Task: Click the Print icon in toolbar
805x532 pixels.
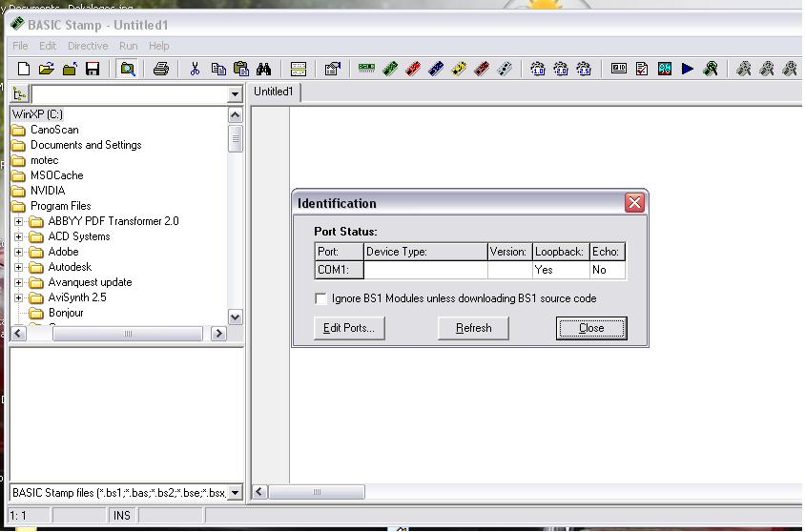Action: [x=160, y=69]
